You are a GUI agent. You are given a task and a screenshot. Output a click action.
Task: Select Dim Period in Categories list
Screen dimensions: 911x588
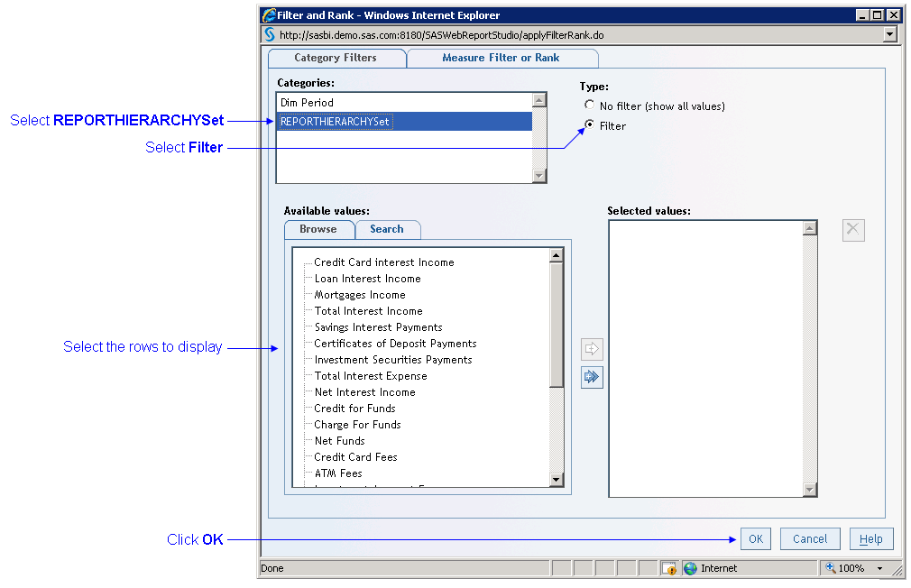pos(307,103)
